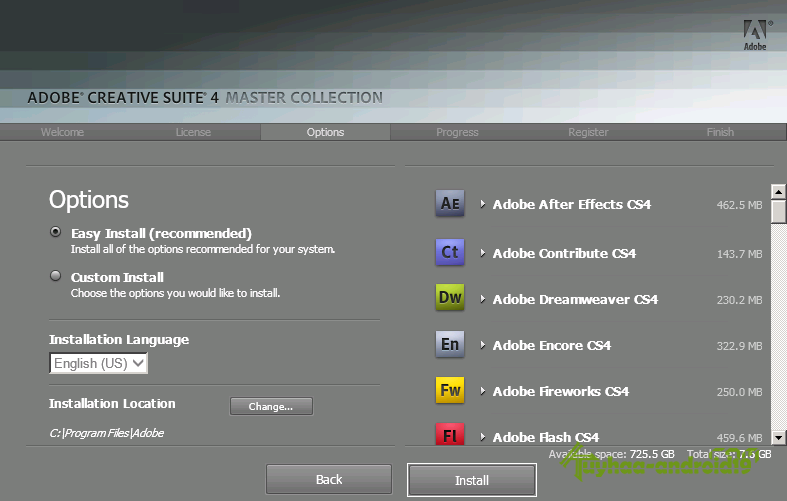Image resolution: width=787 pixels, height=501 pixels.
Task: Click the Dreamweaver Dw icon
Action: pyautogui.click(x=450, y=297)
